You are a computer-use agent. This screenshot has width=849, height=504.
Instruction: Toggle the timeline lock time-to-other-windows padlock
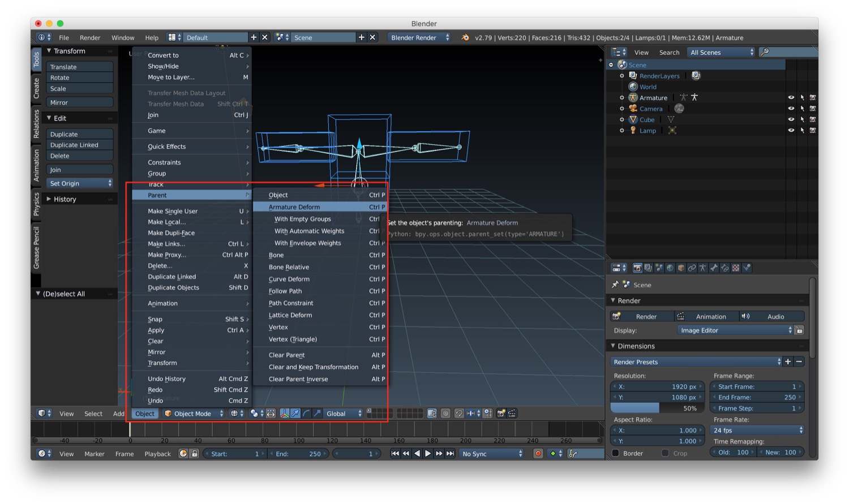tap(195, 454)
